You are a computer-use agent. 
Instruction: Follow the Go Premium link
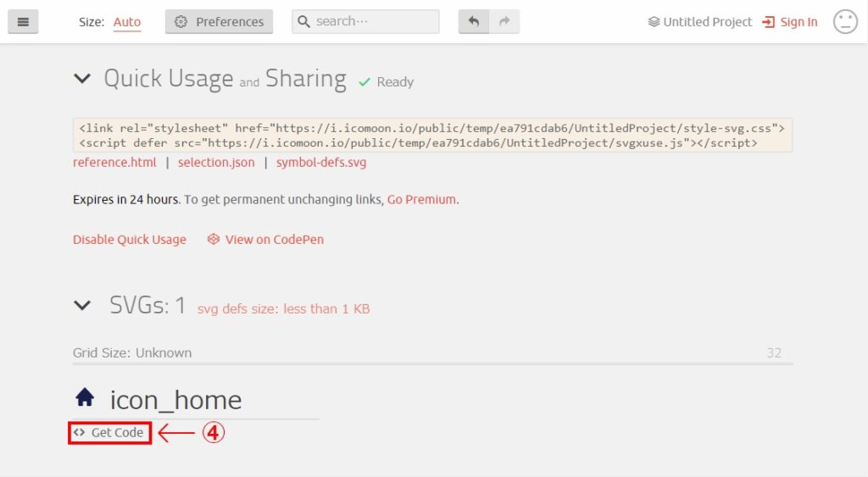tap(421, 199)
